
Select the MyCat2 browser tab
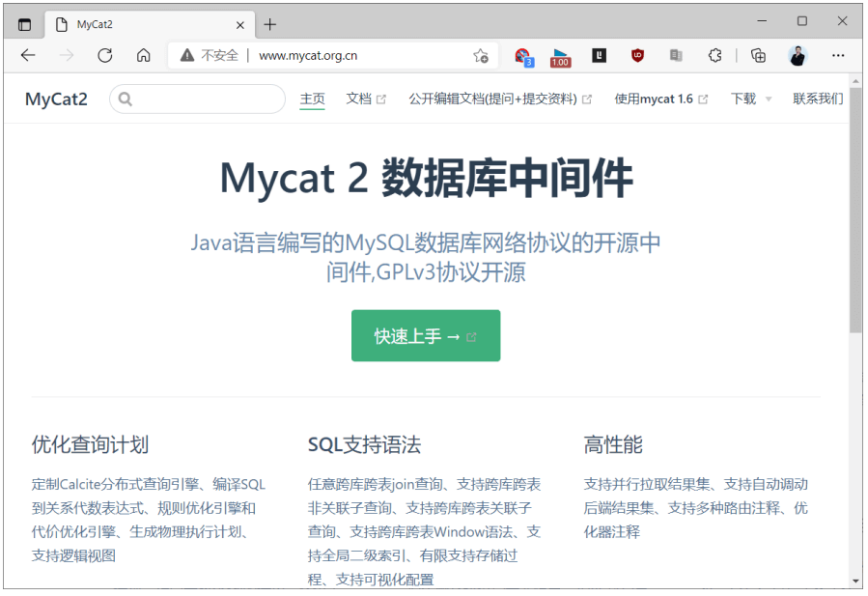[x=150, y=24]
